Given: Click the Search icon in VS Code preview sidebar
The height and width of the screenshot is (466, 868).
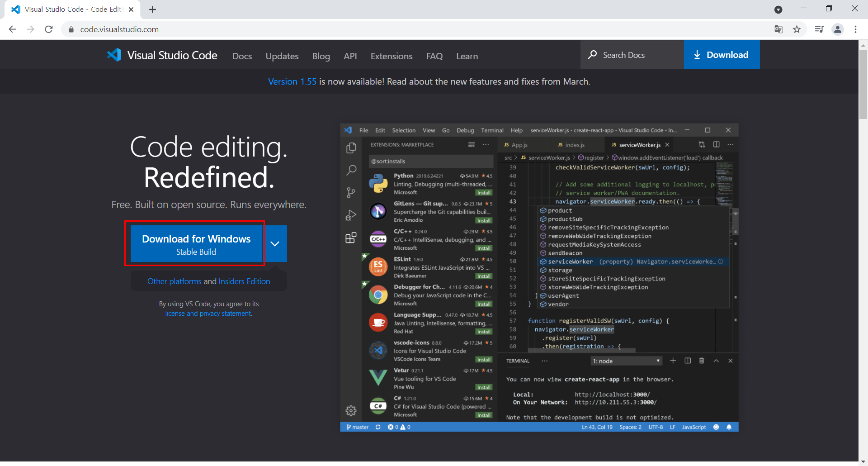Looking at the screenshot, I should tap(351, 170).
